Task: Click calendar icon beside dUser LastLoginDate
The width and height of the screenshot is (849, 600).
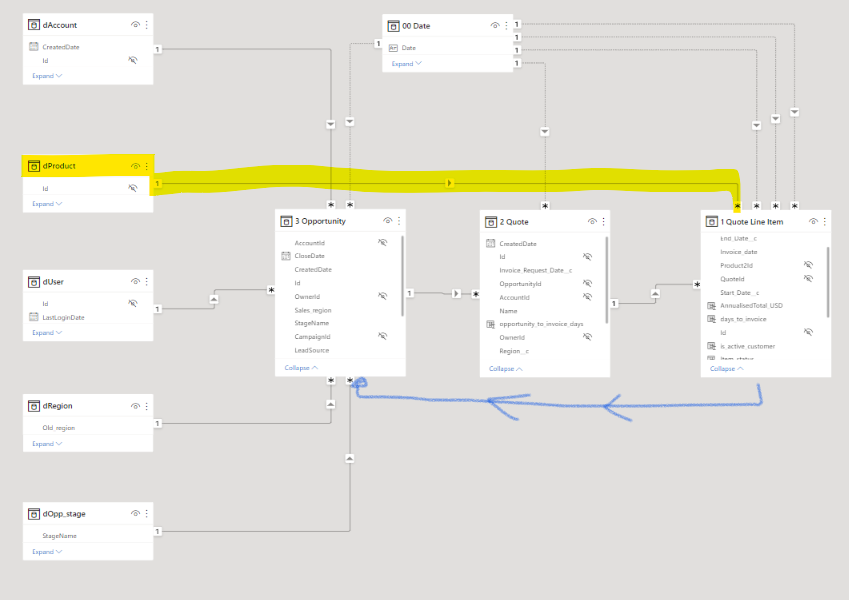Action: (x=34, y=317)
